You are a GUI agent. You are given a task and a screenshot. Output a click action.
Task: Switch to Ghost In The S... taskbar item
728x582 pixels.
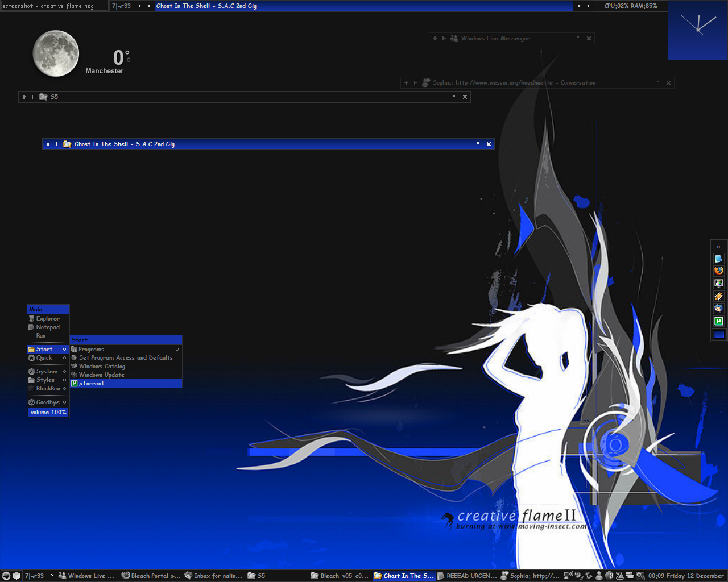coord(404,576)
